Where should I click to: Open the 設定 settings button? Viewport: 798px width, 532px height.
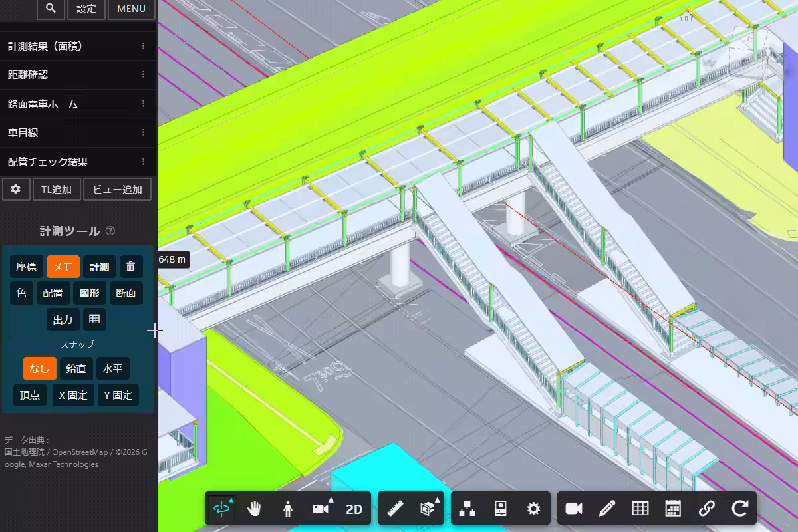point(86,9)
